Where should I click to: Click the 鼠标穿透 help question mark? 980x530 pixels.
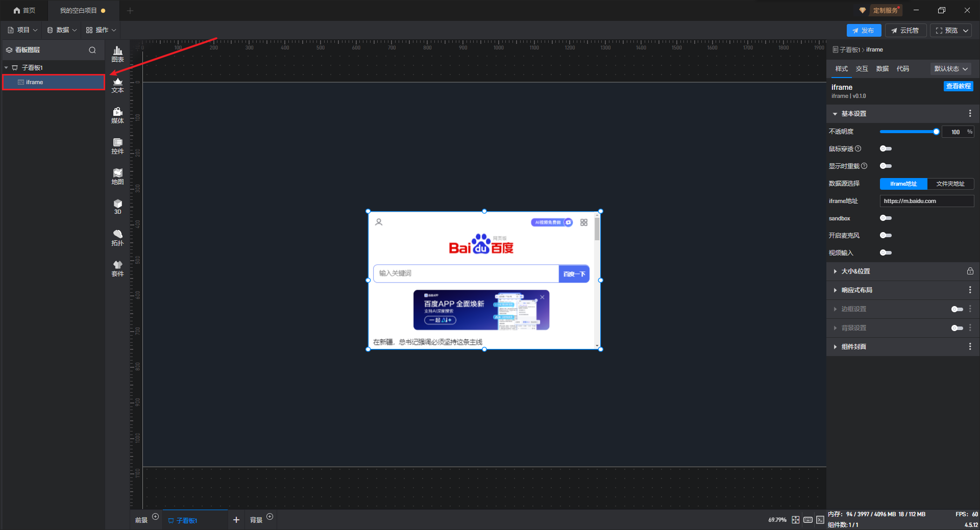(x=858, y=149)
